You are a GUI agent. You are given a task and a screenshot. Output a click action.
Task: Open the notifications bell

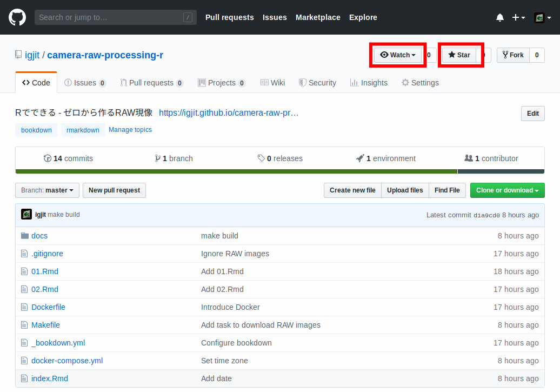coord(499,17)
